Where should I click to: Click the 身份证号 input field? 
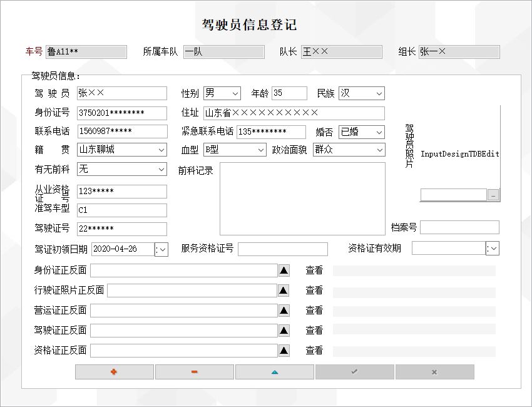122,113
